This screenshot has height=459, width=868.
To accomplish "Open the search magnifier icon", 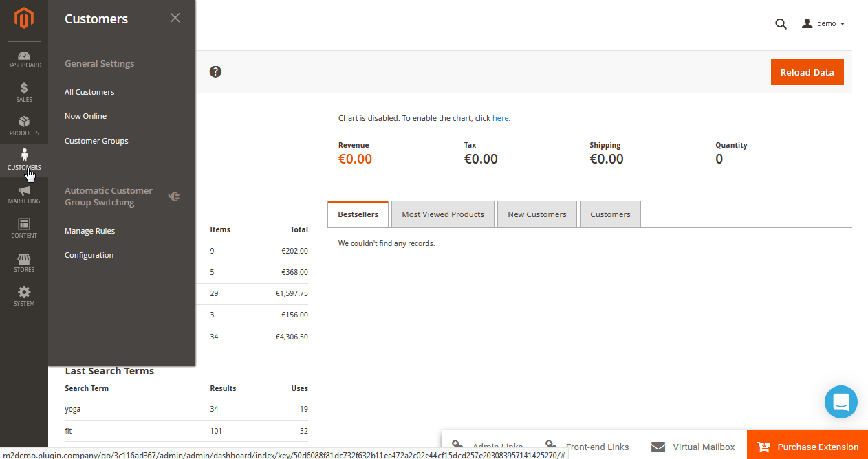I will (781, 23).
